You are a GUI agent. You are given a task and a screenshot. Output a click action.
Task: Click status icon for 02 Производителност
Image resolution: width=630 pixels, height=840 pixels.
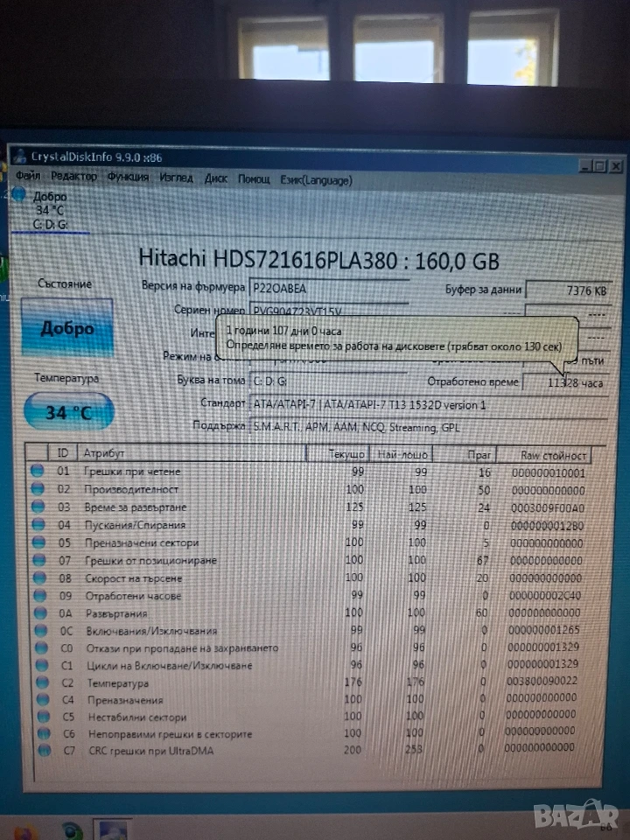(x=38, y=488)
